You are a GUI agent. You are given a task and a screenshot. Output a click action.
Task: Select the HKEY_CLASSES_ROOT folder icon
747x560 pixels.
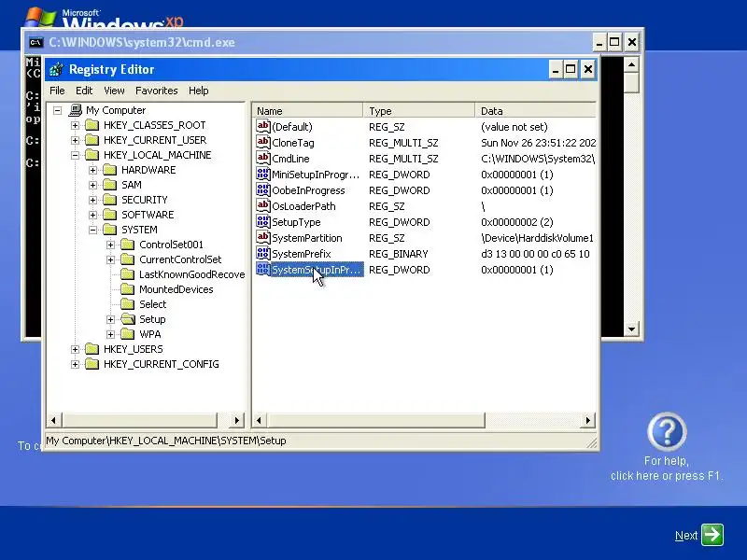(x=92, y=125)
